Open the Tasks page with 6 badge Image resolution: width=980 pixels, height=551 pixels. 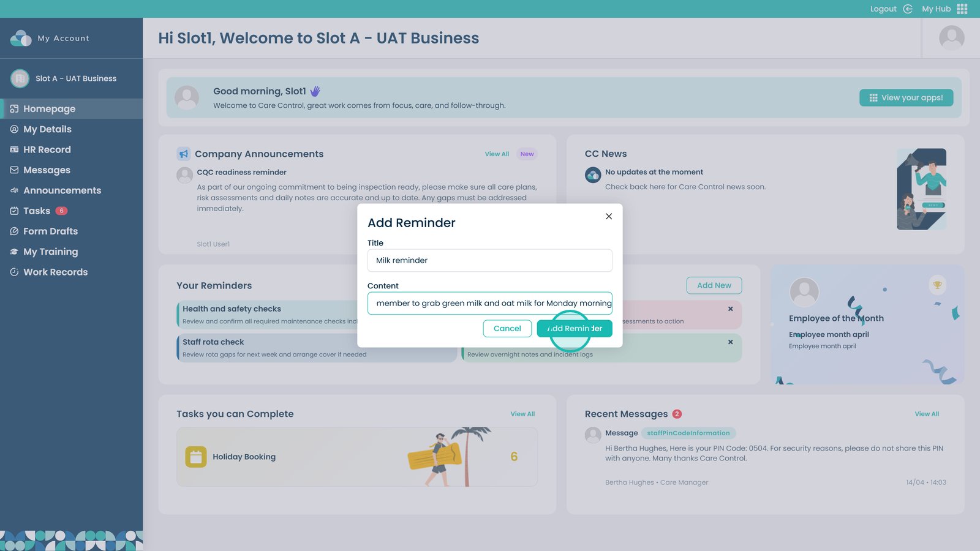(37, 211)
